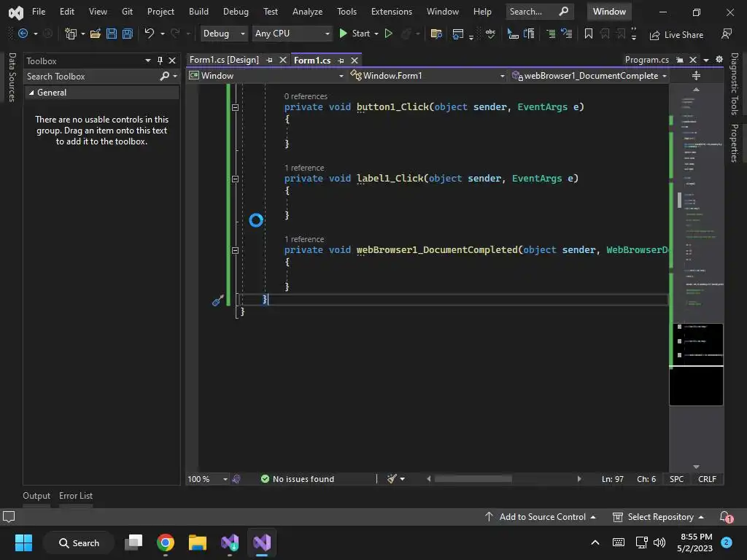Screen dimensions: 747x560
Task: Click the spell checker abc icon
Action: [490, 34]
